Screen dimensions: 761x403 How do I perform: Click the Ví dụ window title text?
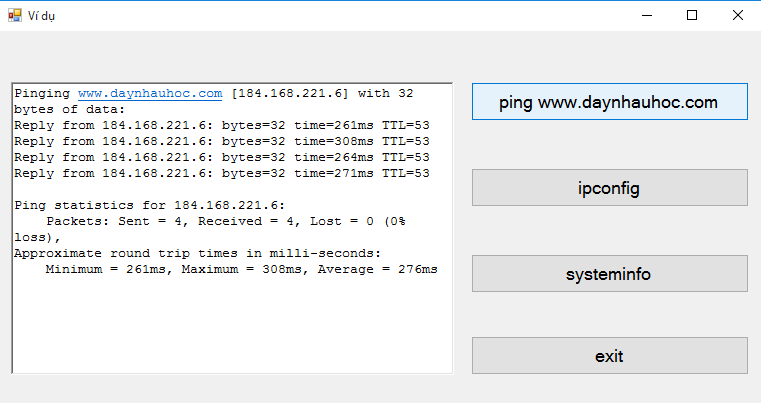pyautogui.click(x=42, y=16)
